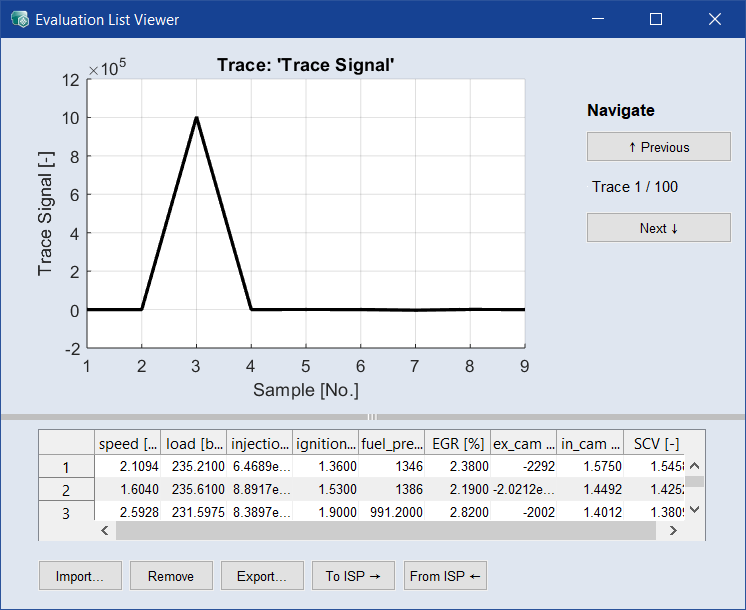
Task: Open the Export... dialog
Action: point(261,576)
